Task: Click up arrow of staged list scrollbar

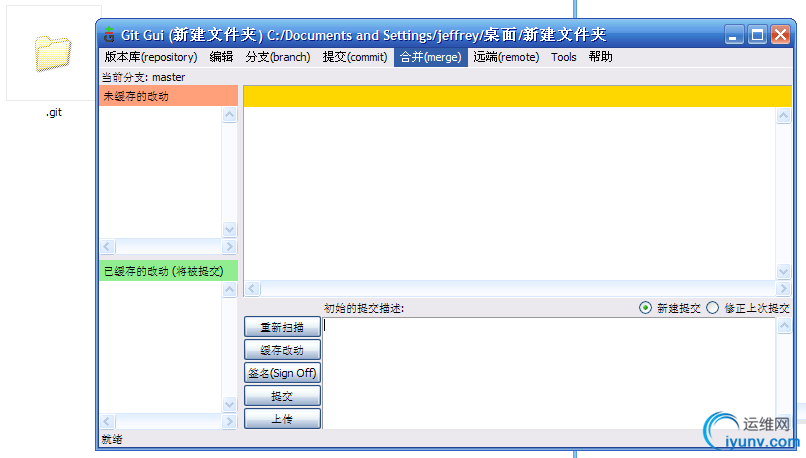Action: 229,289
